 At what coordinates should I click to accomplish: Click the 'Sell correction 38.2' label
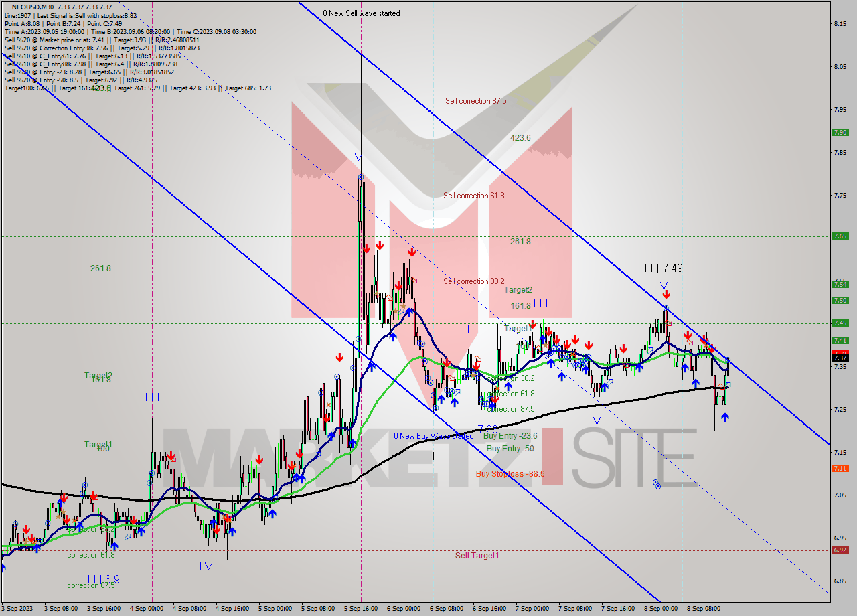pyautogui.click(x=474, y=281)
